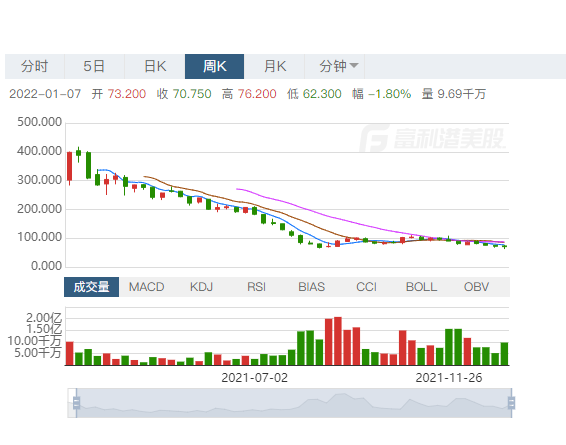Select the 周K weekly candlestick tab
This screenshot has width=566, height=445.
(214, 66)
